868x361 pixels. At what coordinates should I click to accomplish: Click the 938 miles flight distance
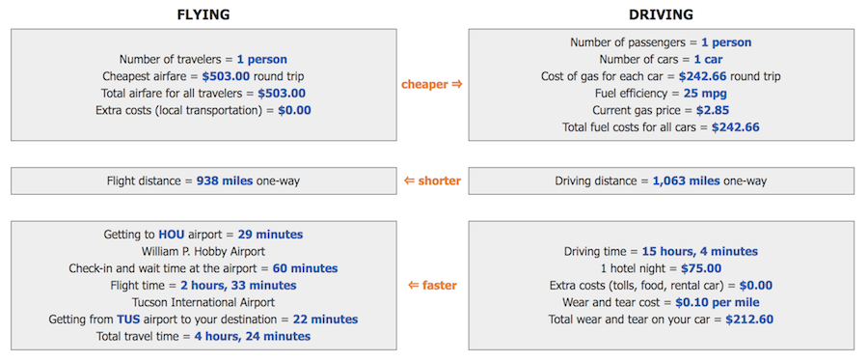tap(225, 181)
